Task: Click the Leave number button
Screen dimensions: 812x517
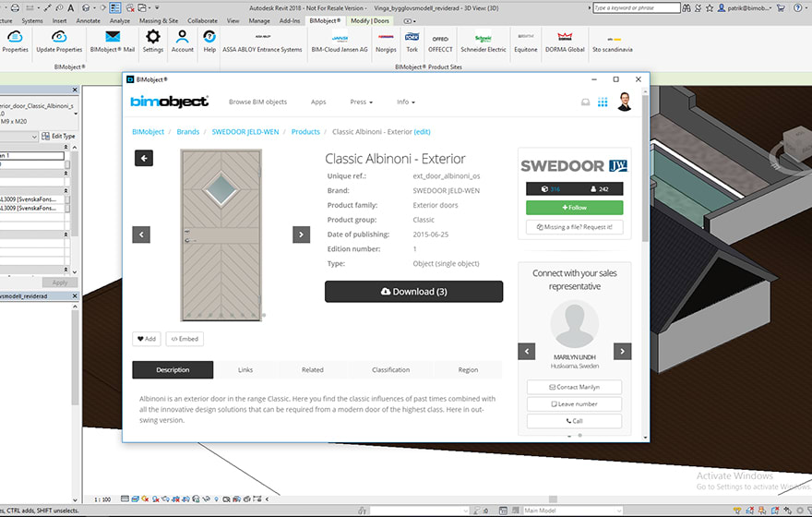Action: (574, 404)
